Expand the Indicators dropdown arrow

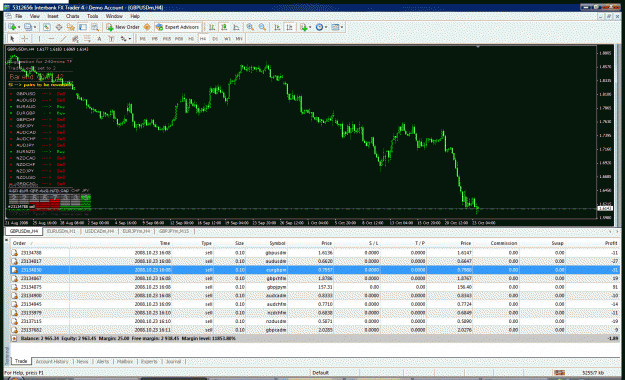310,27
